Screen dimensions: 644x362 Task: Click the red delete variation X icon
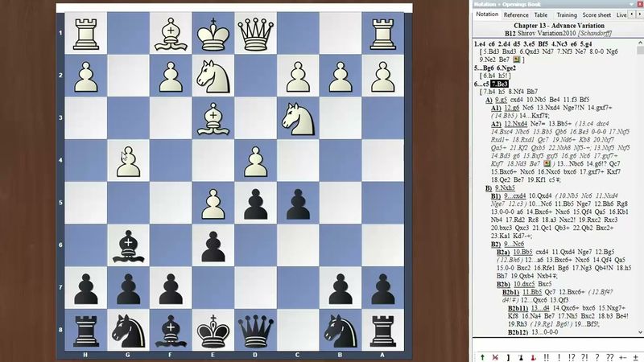(494, 356)
